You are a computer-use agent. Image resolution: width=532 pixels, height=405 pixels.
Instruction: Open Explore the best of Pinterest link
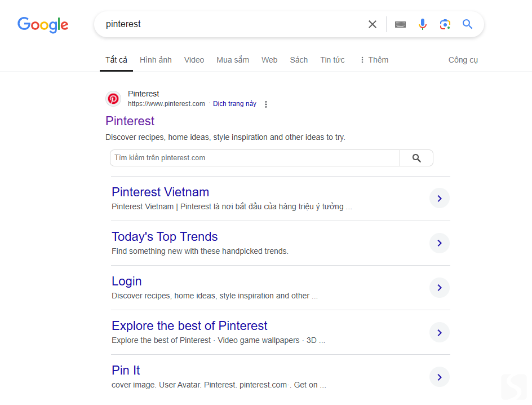click(189, 325)
